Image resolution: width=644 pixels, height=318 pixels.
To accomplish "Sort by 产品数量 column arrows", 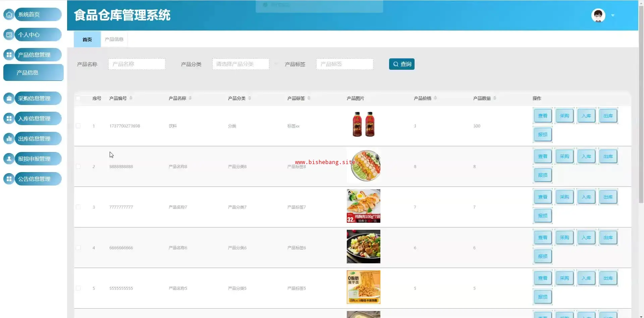I will [x=495, y=98].
